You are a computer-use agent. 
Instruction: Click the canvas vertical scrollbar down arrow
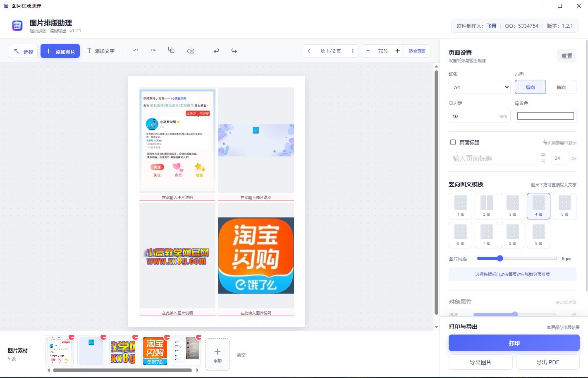[x=436, y=327]
